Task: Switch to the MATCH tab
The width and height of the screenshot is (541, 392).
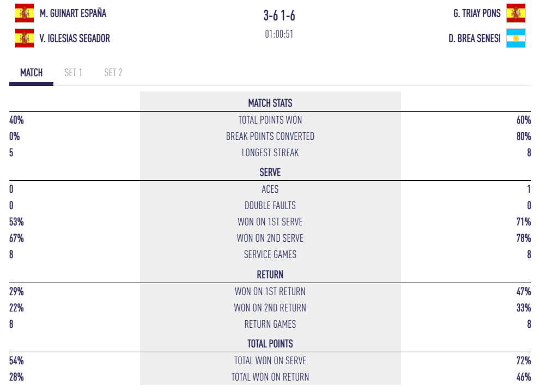Action: pos(31,72)
